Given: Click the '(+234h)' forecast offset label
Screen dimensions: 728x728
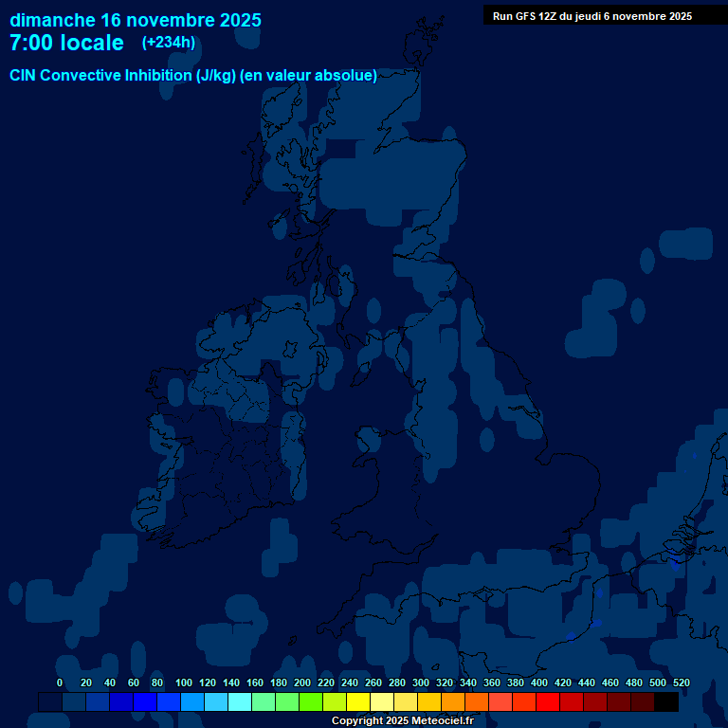Looking at the screenshot, I should 169,43.
